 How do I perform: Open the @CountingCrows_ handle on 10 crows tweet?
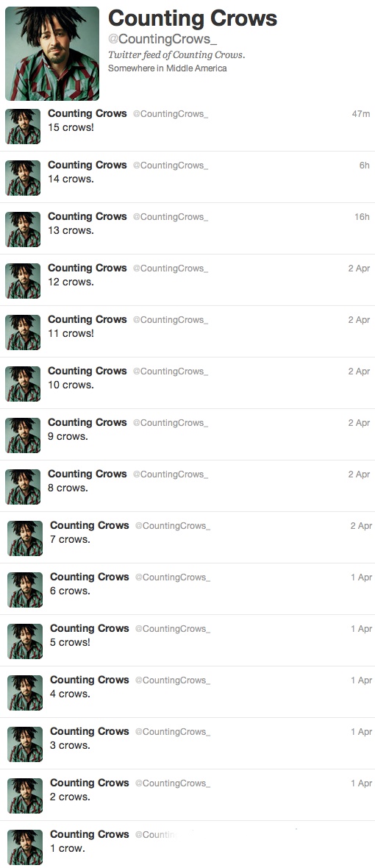[171, 371]
